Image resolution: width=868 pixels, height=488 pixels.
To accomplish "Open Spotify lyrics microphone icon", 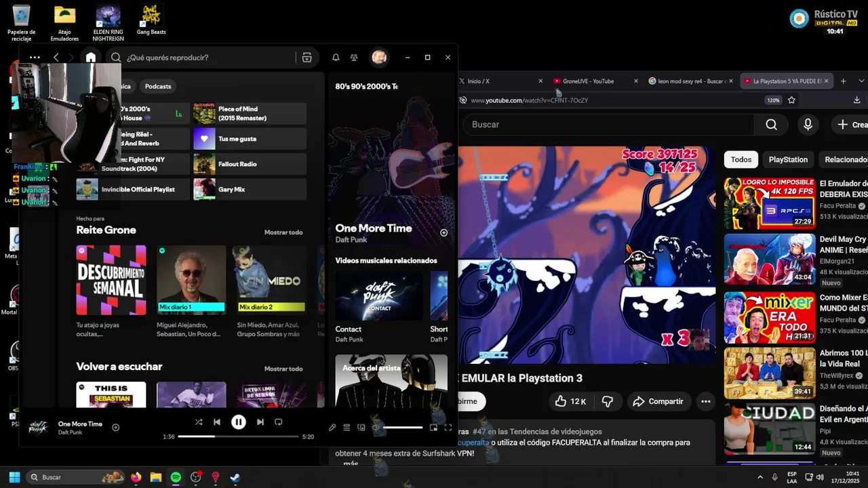I will point(332,428).
